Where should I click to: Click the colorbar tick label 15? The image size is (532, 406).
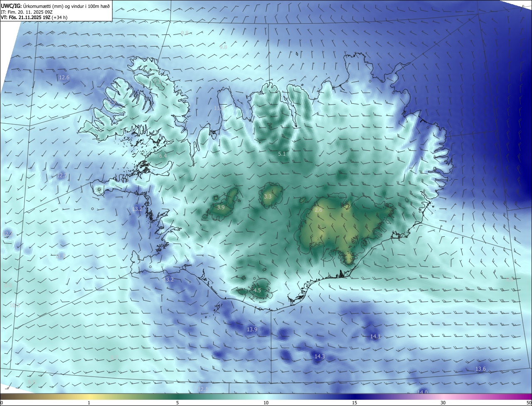[x=355, y=403]
